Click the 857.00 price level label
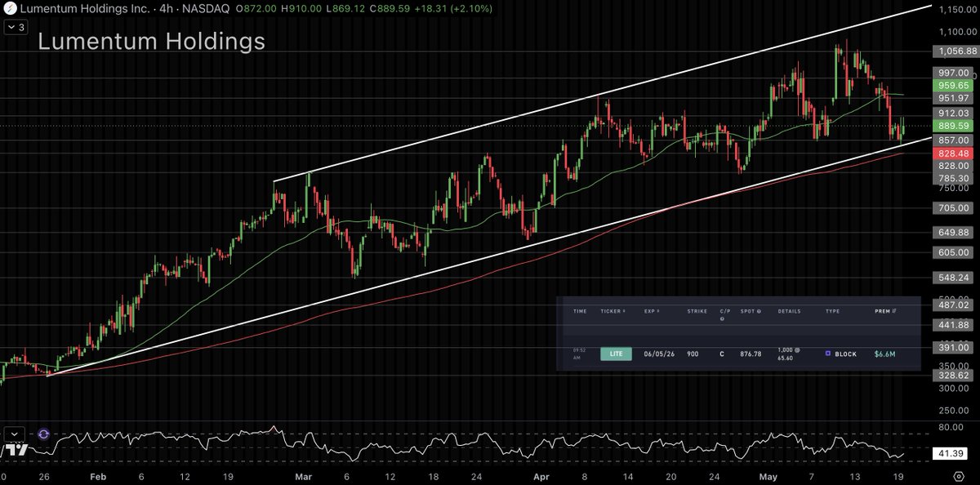This screenshot has width=980, height=485. 953,140
